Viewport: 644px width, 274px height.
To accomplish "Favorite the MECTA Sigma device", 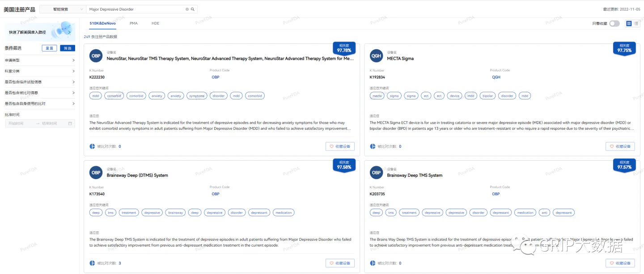I will pyautogui.click(x=620, y=146).
